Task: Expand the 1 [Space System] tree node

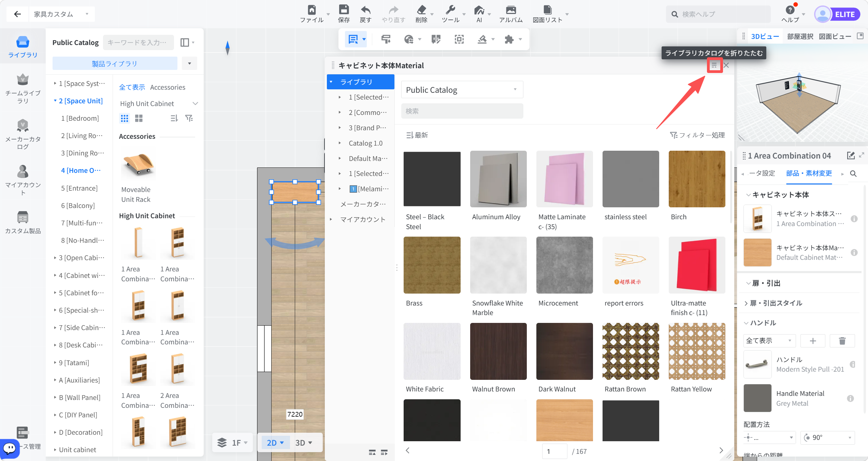Action: (55, 83)
